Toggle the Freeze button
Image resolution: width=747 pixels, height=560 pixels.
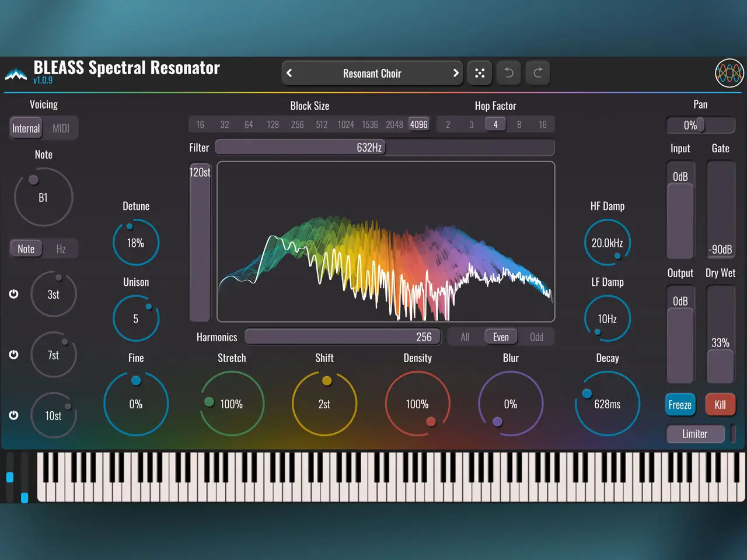(x=680, y=405)
